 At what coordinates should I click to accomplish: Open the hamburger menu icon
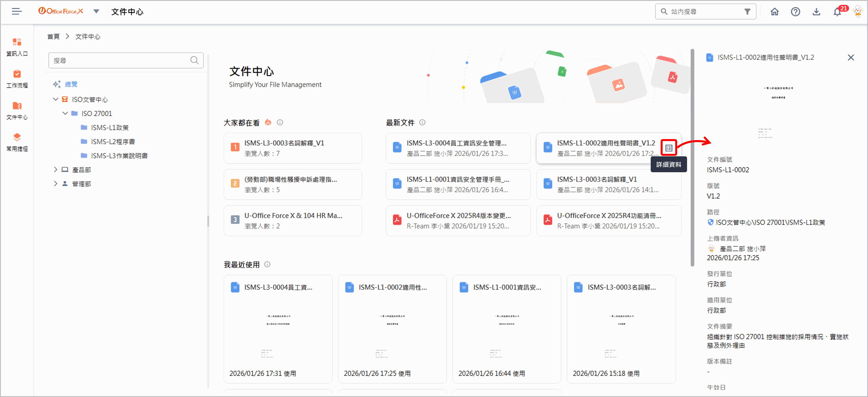coord(17,11)
